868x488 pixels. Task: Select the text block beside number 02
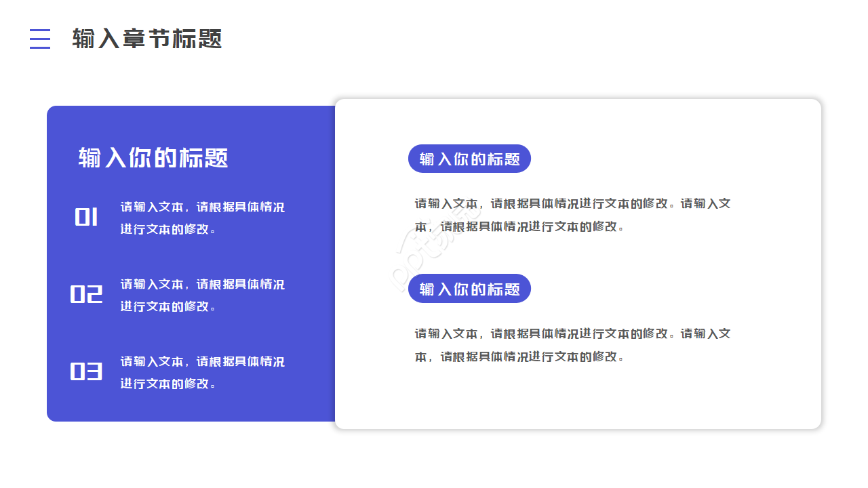pos(202,295)
